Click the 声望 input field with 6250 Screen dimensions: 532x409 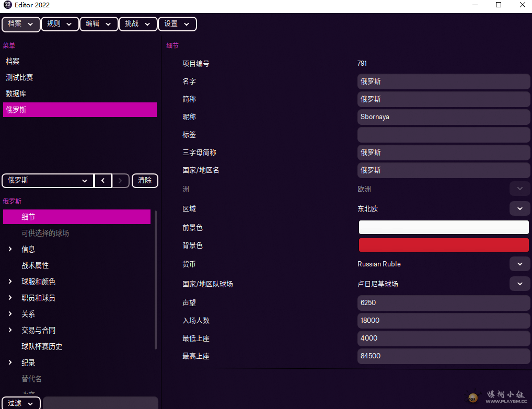point(444,303)
